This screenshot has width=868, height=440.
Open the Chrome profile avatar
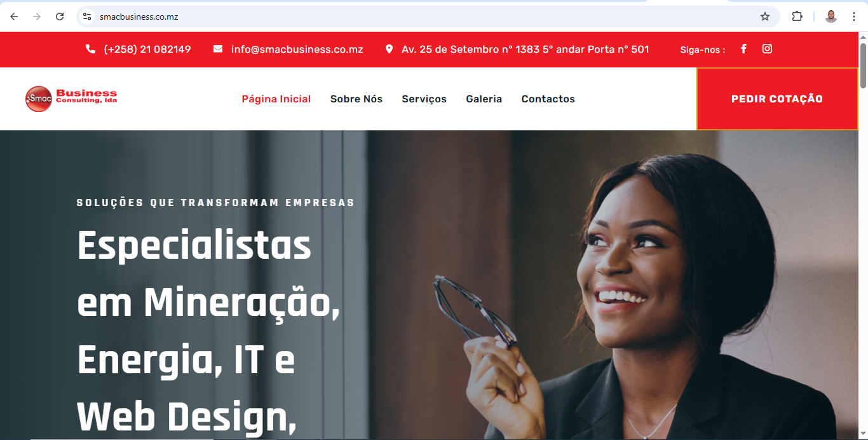(x=831, y=17)
